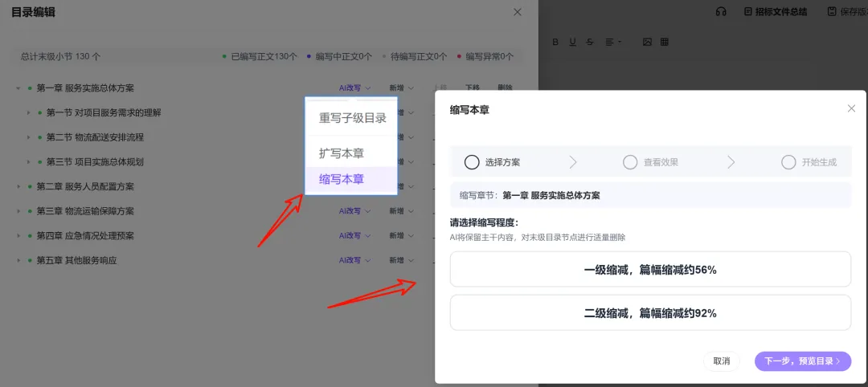Select 第五章 其他服务响应 title

(x=77, y=260)
